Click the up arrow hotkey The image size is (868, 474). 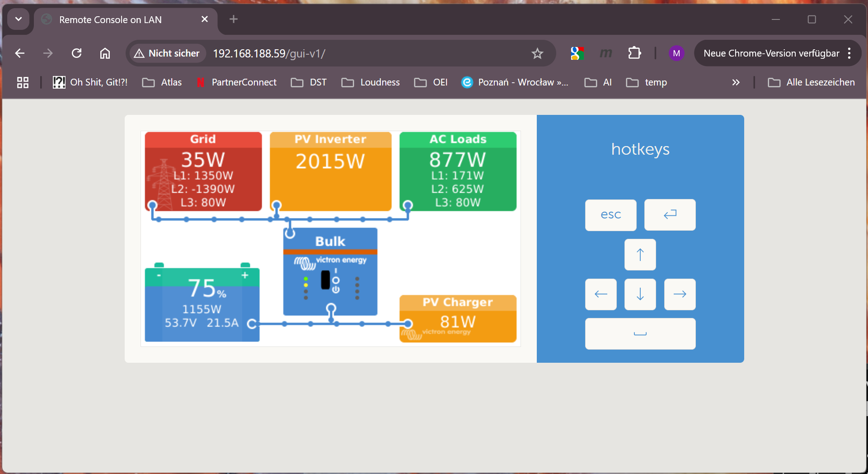640,255
